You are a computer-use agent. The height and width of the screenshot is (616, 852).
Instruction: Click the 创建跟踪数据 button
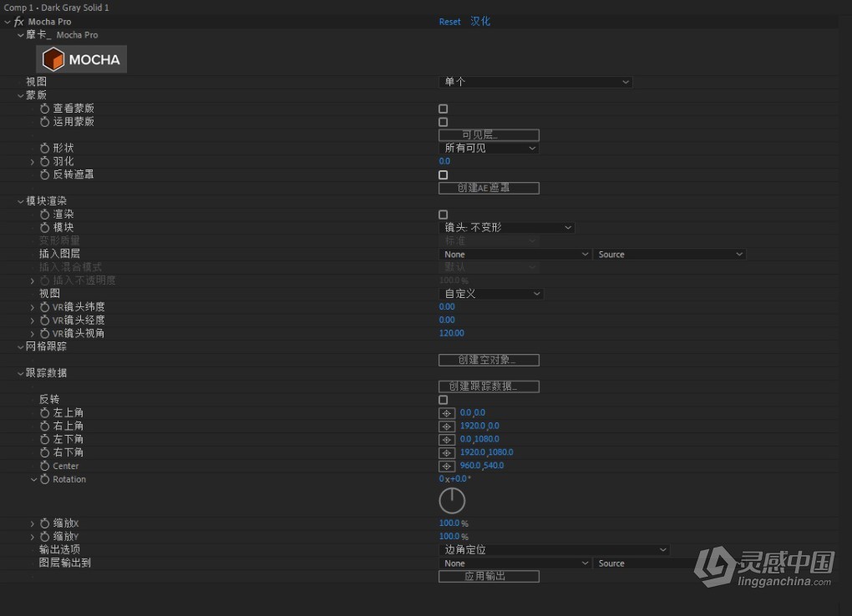click(x=489, y=386)
